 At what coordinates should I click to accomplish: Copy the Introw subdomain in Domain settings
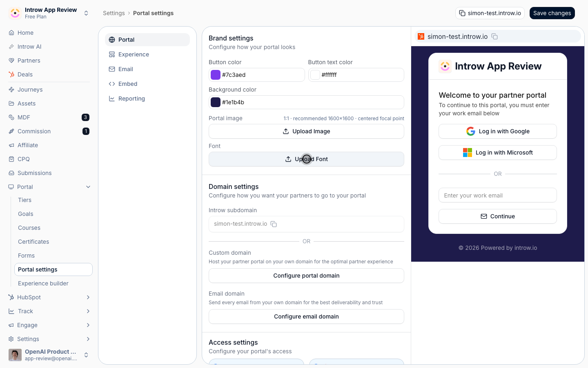[274, 224]
